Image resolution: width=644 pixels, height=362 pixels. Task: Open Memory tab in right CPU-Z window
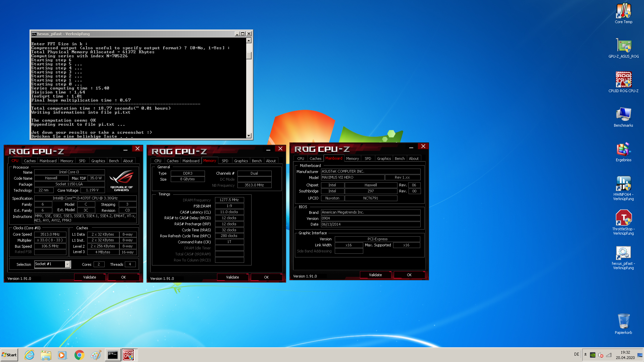[353, 159]
